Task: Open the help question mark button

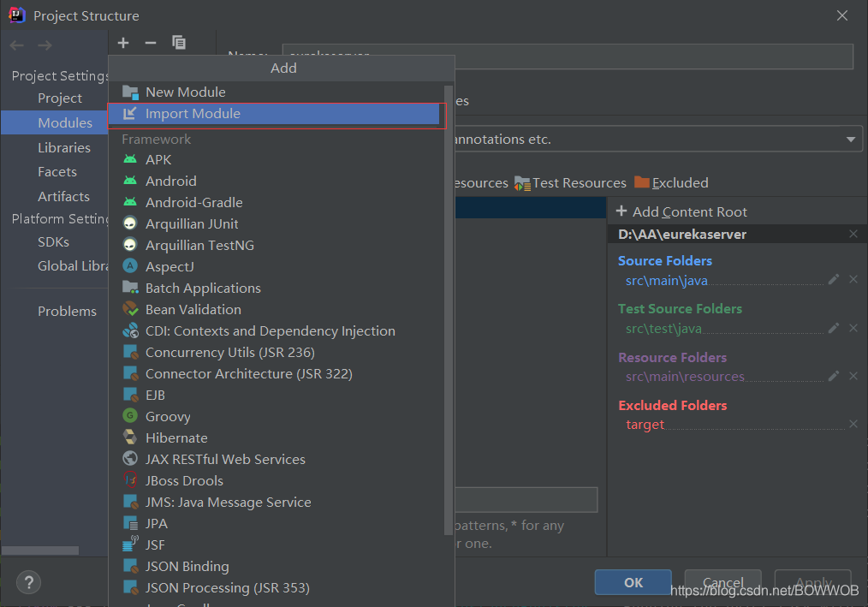Action: click(29, 582)
